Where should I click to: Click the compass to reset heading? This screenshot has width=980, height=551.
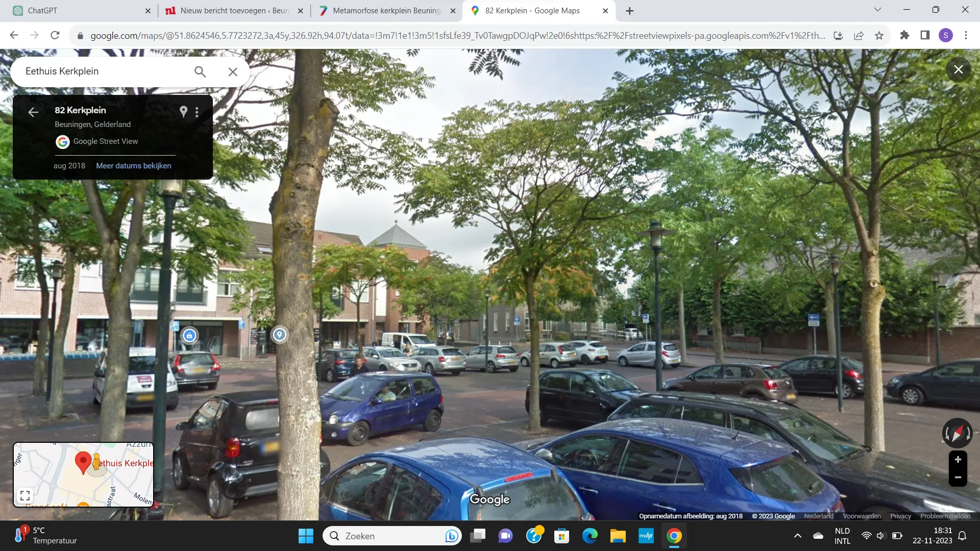coord(957,433)
